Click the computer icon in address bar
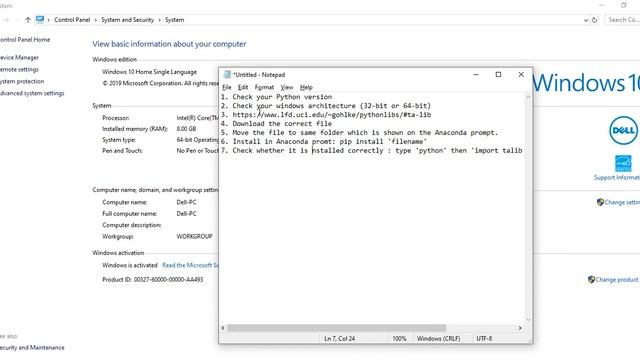This screenshot has height=360, width=640. coord(40,20)
